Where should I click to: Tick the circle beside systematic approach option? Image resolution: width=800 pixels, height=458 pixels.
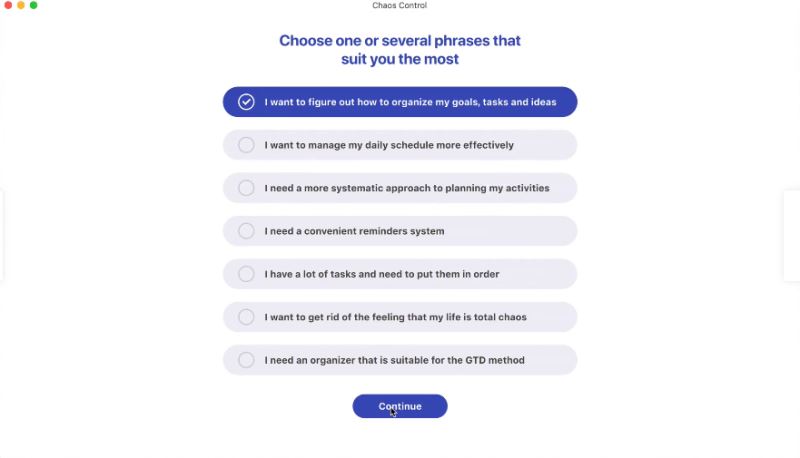(x=246, y=188)
